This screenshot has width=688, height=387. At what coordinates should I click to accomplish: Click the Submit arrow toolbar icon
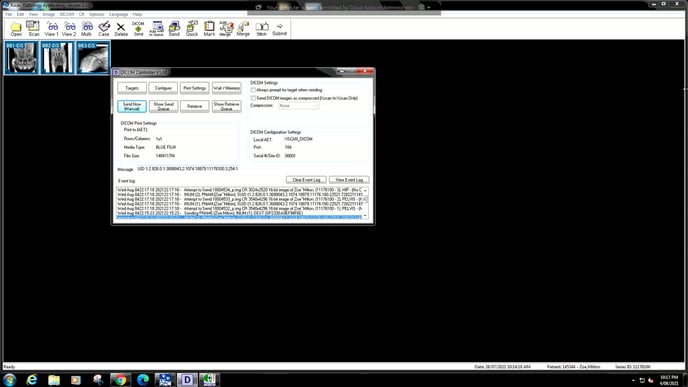coord(280,29)
